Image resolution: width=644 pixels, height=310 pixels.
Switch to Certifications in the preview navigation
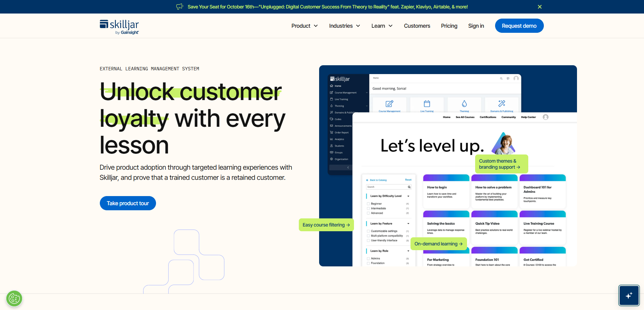[x=488, y=117]
